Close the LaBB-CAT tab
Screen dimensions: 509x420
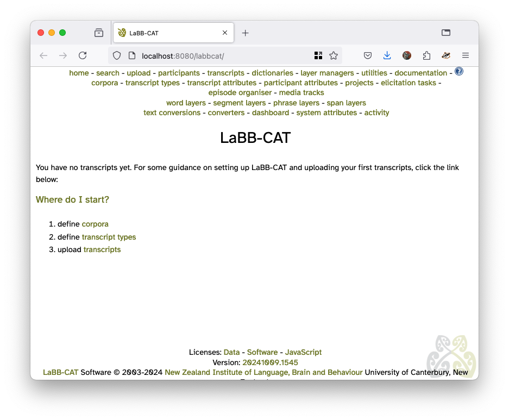coord(225,33)
